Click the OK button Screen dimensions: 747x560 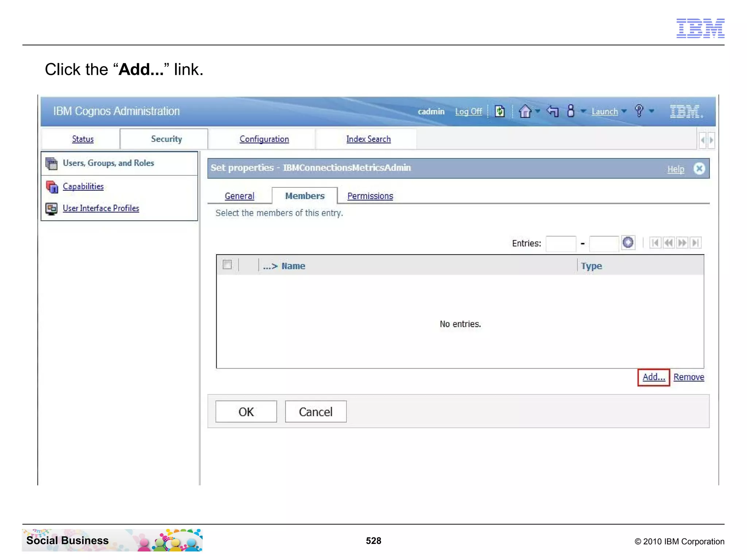[246, 412]
